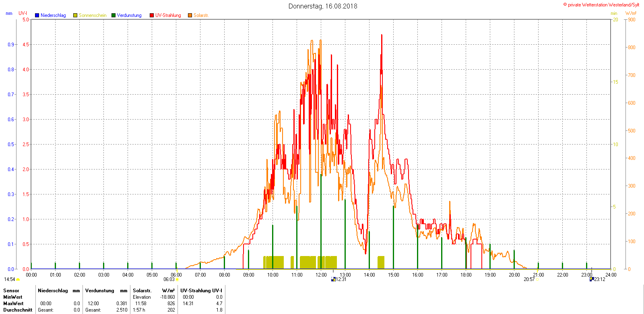Select the 'Verdunstung' legend label
The height and width of the screenshot is (314, 644).
(x=129, y=15)
